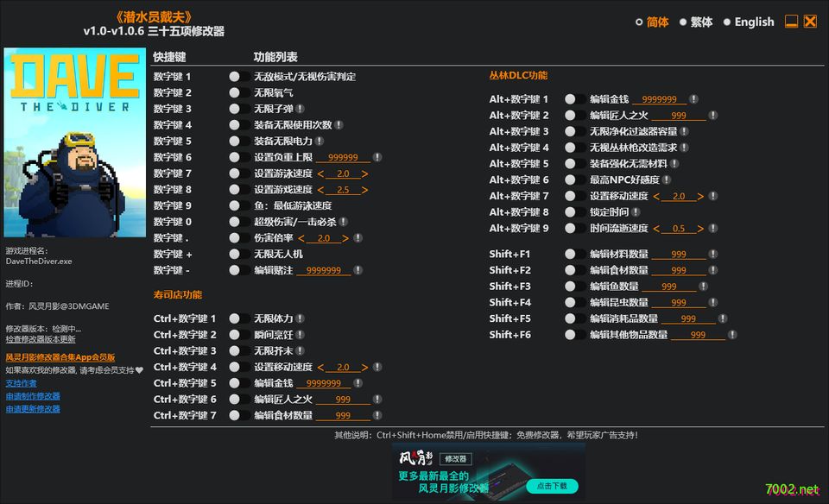Toggle 编辑昆虫数量 switch
The width and height of the screenshot is (829, 504).
pyautogui.click(x=575, y=303)
